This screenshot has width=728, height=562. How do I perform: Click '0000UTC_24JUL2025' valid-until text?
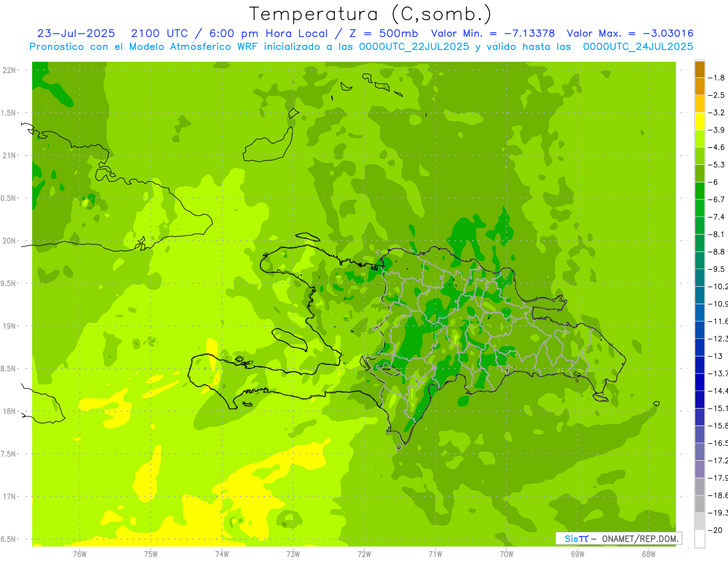pyautogui.click(x=638, y=46)
